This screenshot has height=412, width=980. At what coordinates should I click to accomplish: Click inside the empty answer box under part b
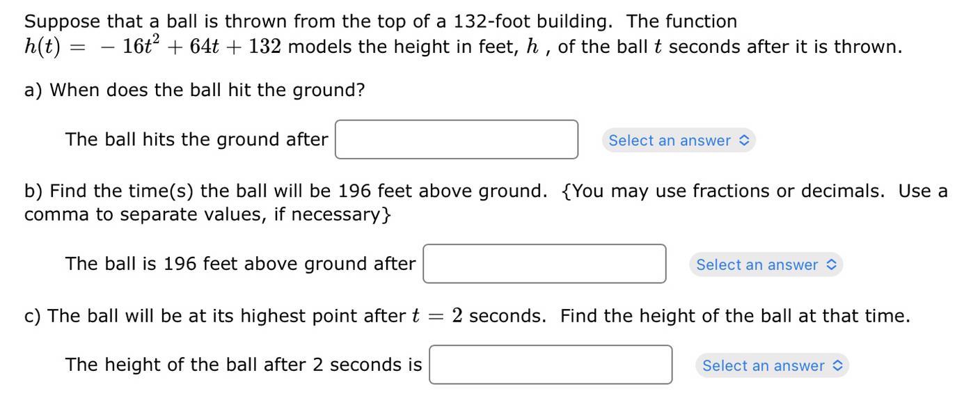(544, 264)
